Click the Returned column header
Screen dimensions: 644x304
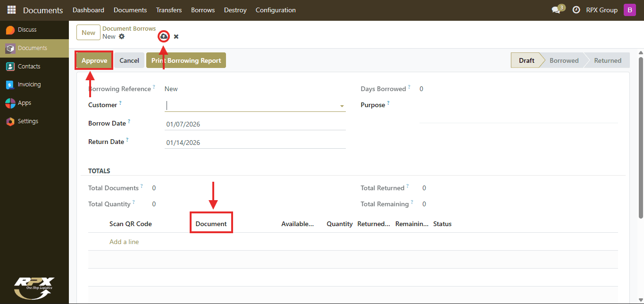pyautogui.click(x=374, y=224)
